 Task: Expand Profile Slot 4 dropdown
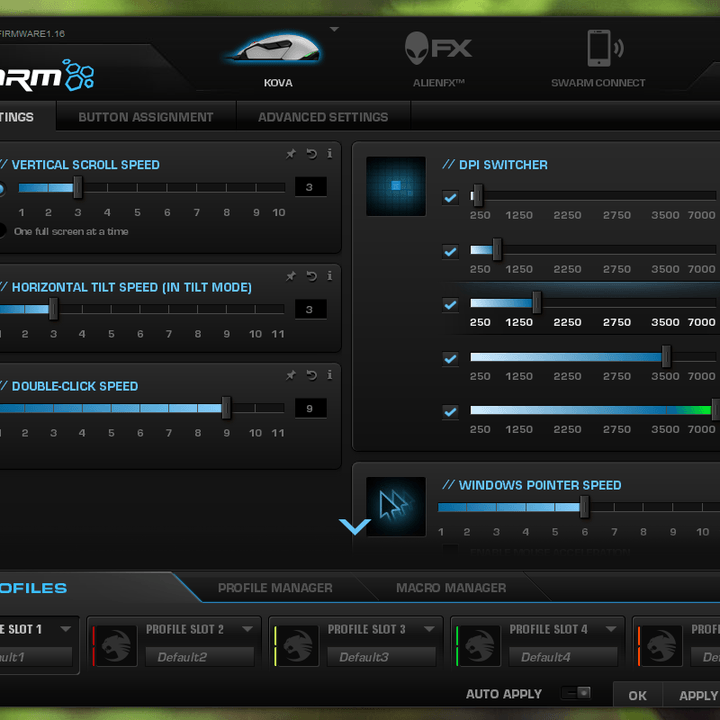tap(611, 629)
